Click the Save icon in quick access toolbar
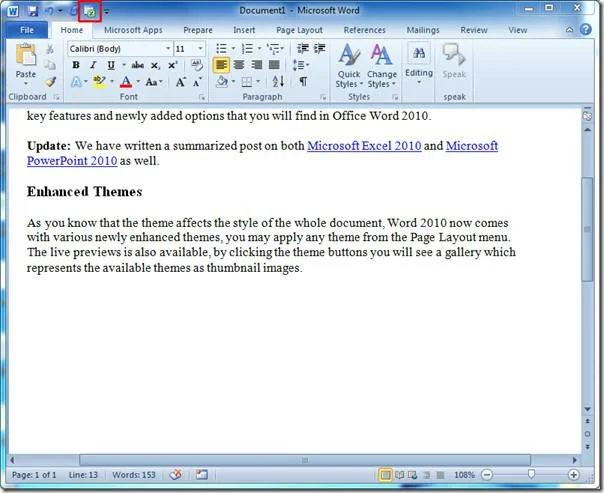This screenshot has height=493, width=604. click(x=33, y=11)
